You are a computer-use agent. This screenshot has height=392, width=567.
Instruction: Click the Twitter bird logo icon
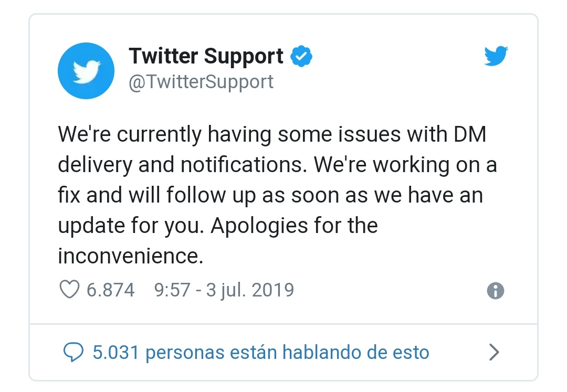pos(496,56)
